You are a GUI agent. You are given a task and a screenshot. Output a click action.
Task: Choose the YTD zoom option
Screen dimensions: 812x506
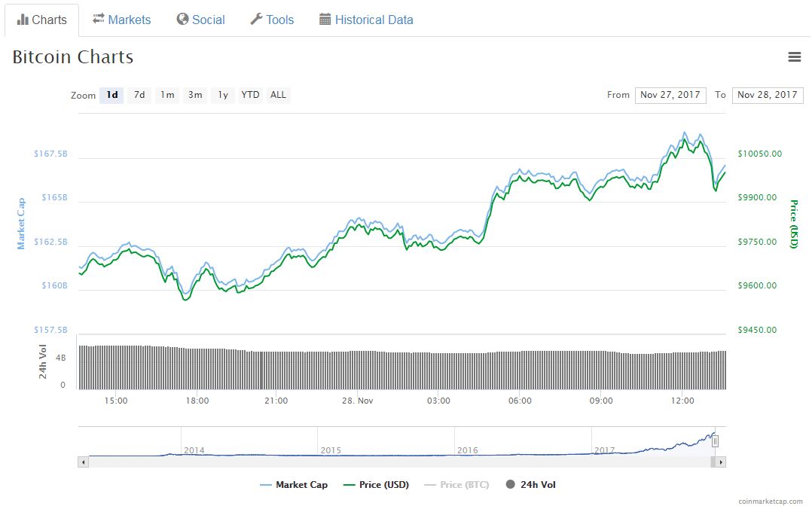(250, 95)
